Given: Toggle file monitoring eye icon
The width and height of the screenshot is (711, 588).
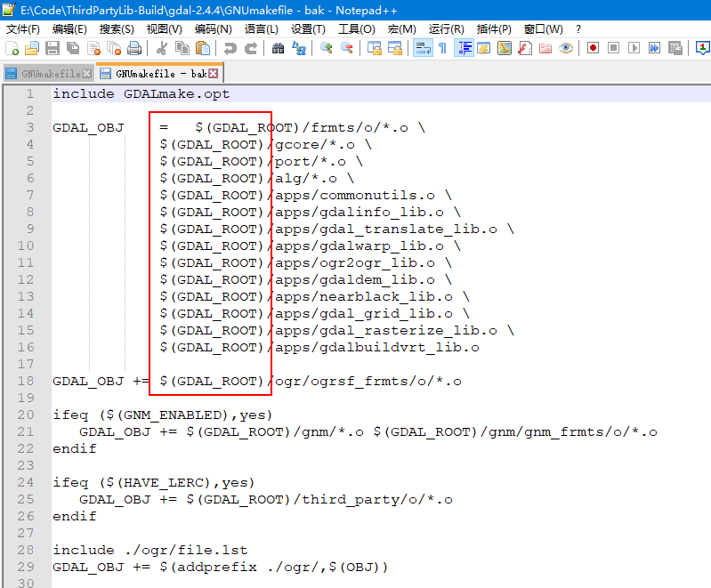Looking at the screenshot, I should click(x=565, y=48).
